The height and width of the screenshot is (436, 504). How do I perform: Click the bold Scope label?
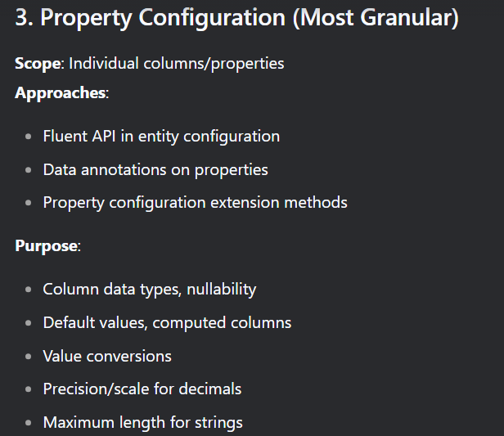(38, 63)
